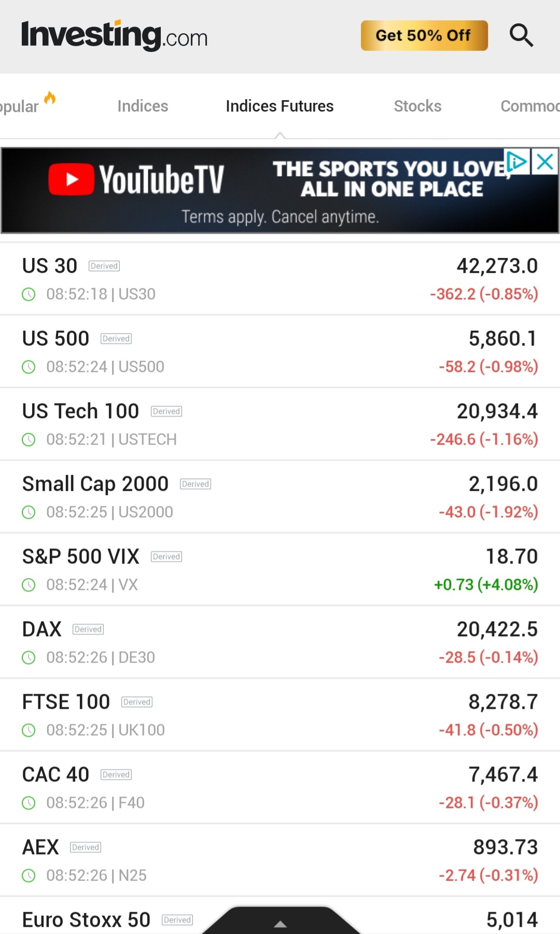
Task: Click the clock icon on DAX row
Action: coord(29,657)
